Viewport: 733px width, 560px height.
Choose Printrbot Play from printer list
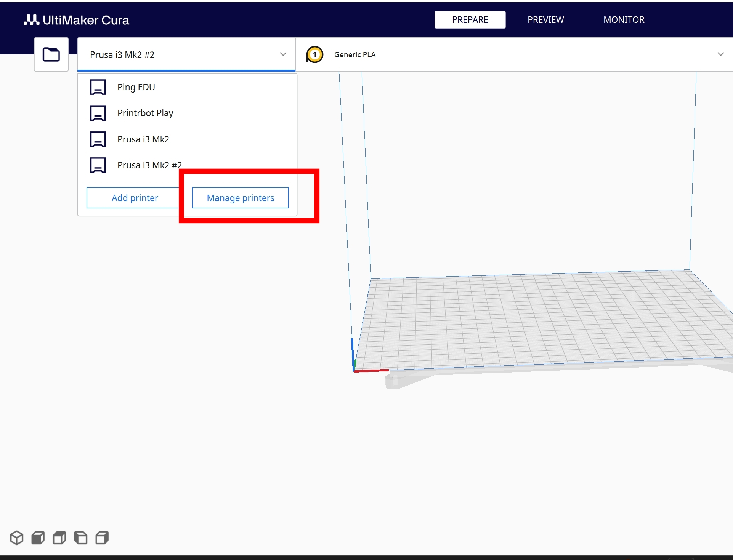187,113
